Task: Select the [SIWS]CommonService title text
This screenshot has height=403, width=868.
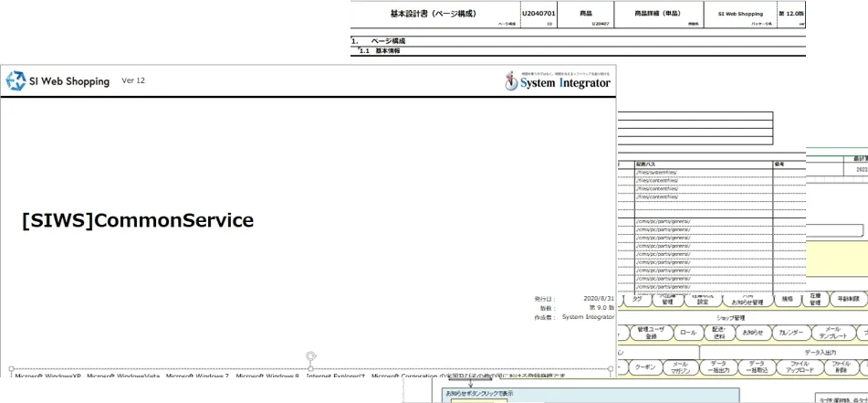Action: [x=138, y=220]
